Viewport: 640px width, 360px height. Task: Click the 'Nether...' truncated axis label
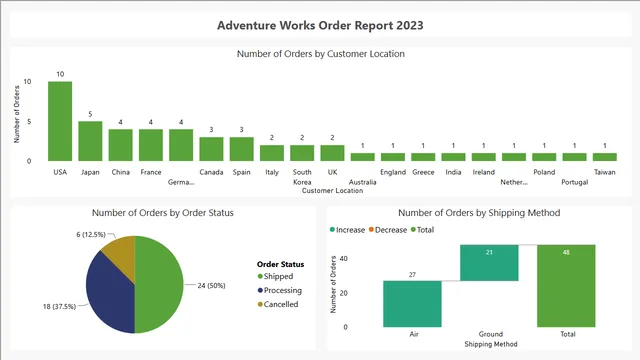[514, 182]
